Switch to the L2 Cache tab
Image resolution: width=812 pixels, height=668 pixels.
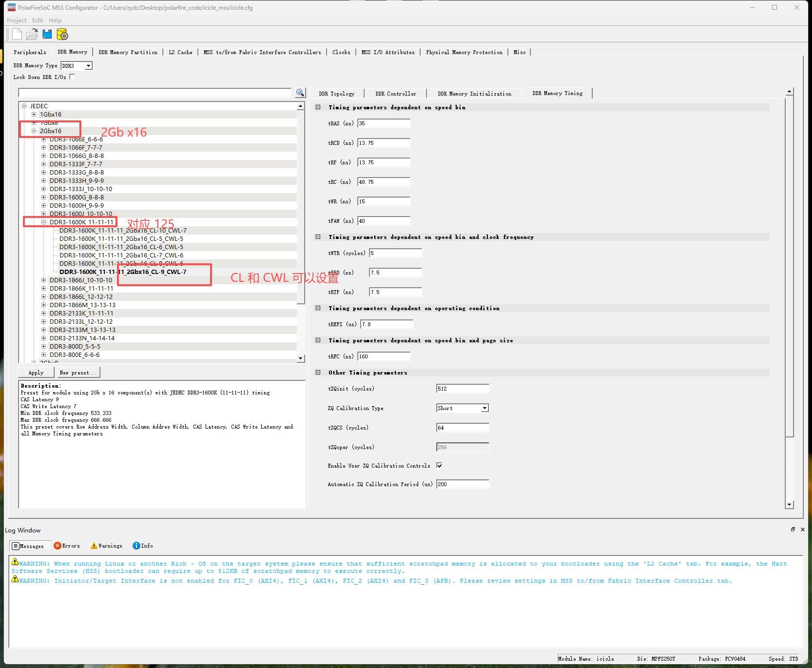click(180, 52)
